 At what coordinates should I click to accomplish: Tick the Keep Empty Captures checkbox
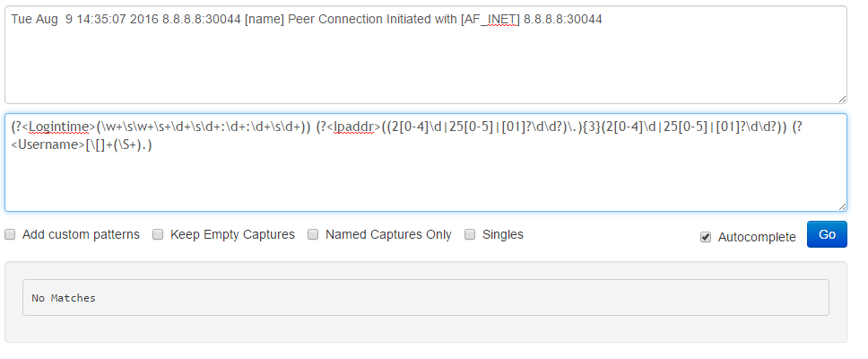click(x=158, y=234)
